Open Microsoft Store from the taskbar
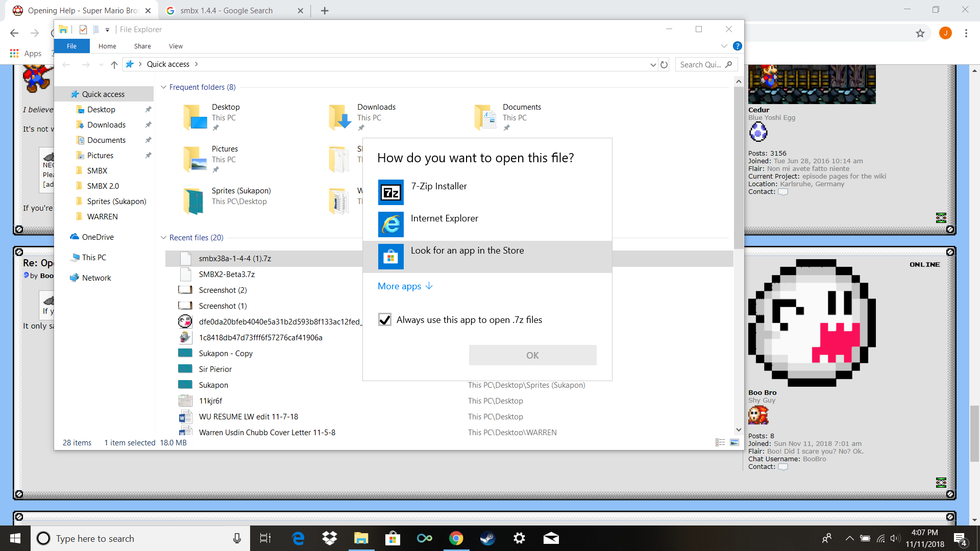This screenshot has height=551, width=980. click(x=393, y=538)
